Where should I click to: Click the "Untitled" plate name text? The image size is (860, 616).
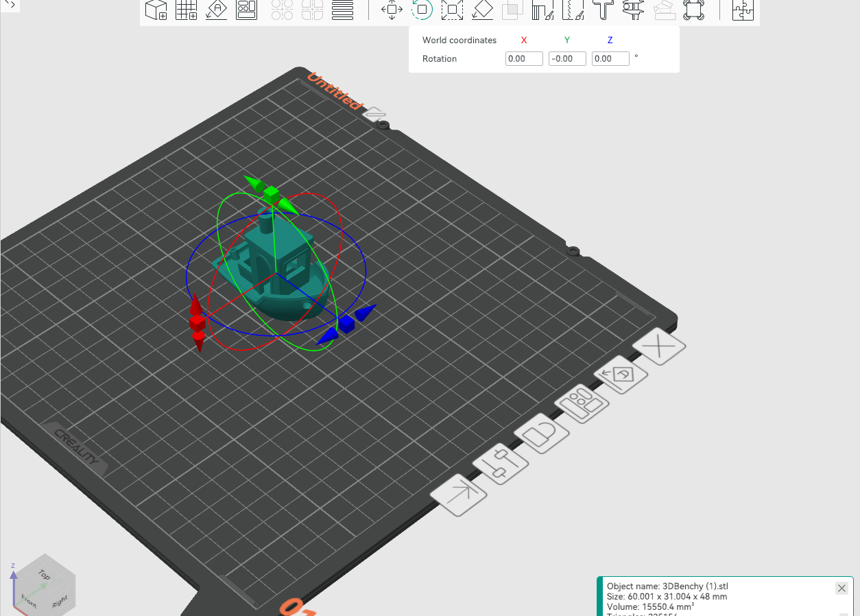[334, 91]
